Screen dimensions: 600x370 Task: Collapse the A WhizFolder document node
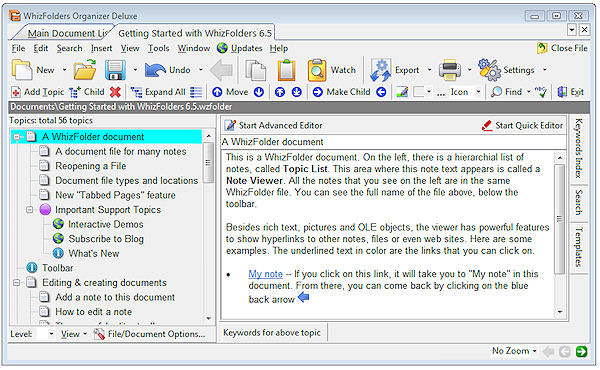point(16,137)
